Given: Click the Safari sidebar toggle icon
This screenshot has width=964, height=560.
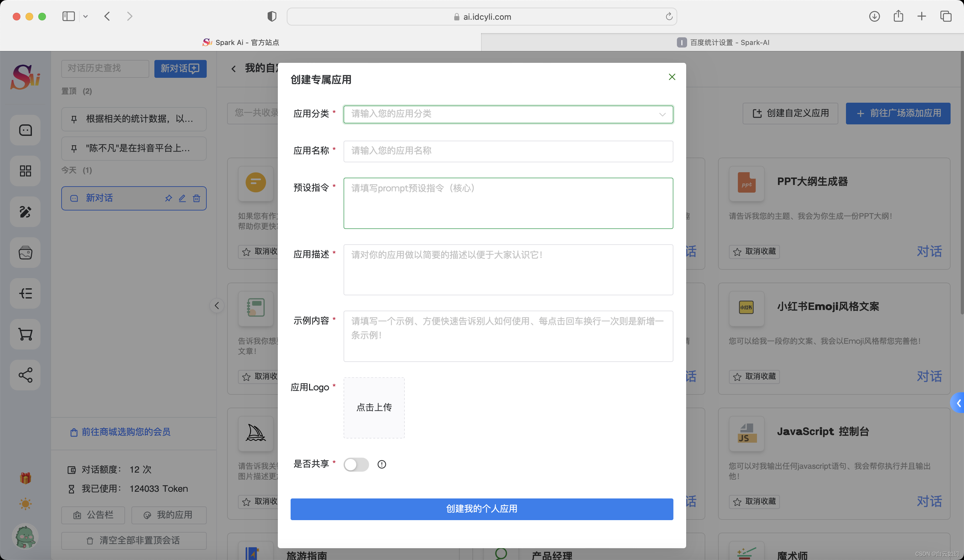Looking at the screenshot, I should pos(69,17).
